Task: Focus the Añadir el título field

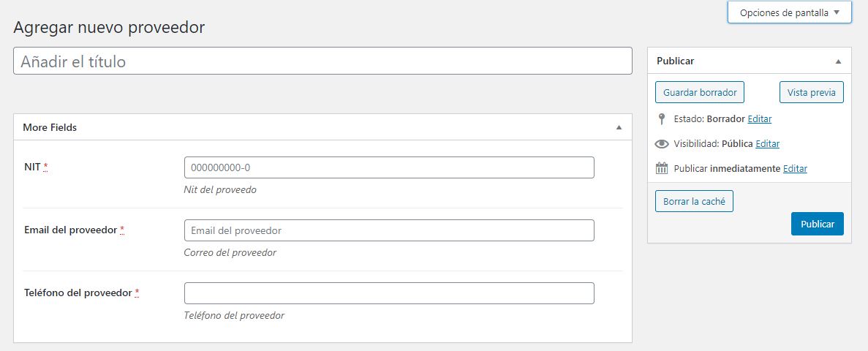Action: click(322, 61)
